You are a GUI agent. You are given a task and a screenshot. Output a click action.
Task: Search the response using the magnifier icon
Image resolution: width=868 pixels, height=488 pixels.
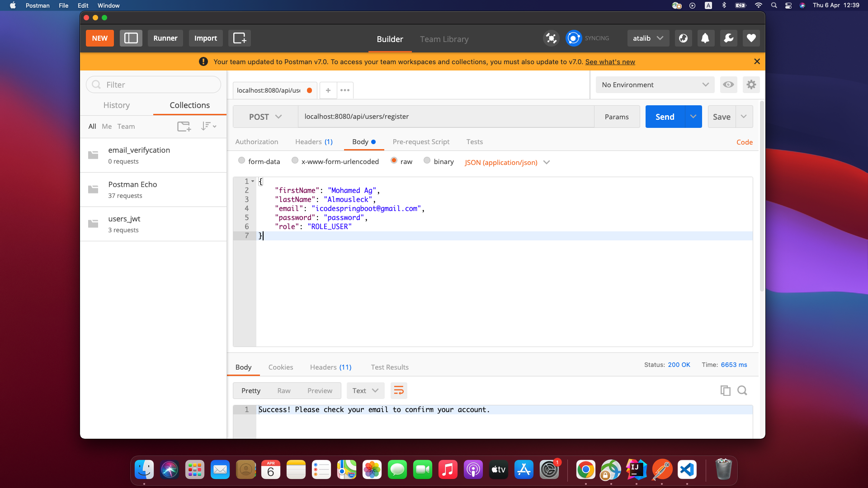(742, 390)
